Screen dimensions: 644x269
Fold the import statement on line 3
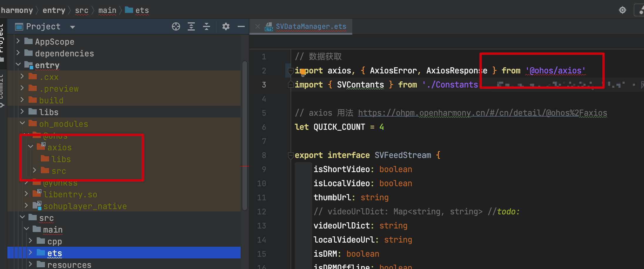tap(291, 85)
